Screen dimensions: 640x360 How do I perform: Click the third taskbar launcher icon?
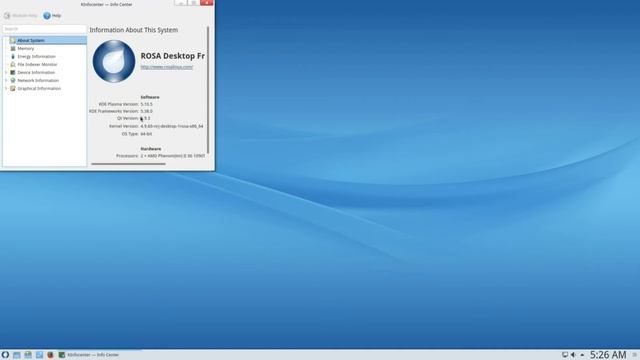pos(28,355)
